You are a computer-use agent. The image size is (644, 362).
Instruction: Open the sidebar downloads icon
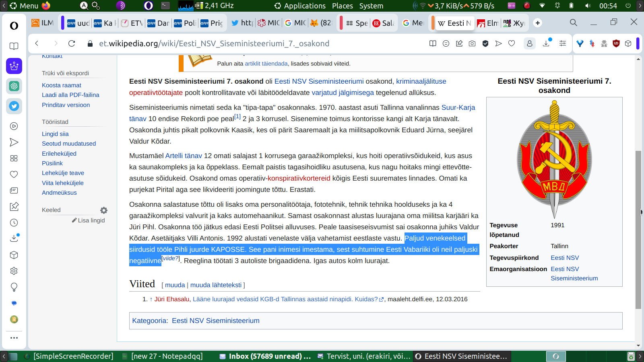14,238
